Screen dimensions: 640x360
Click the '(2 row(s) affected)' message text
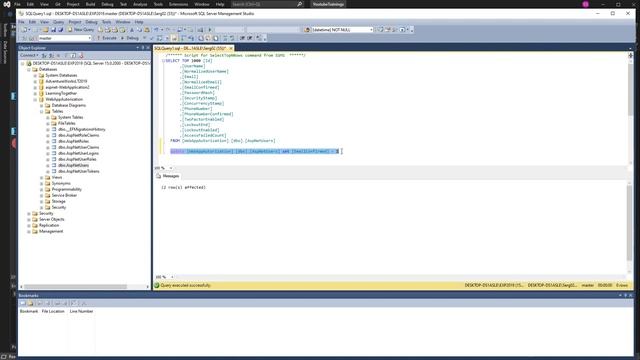(x=184, y=187)
